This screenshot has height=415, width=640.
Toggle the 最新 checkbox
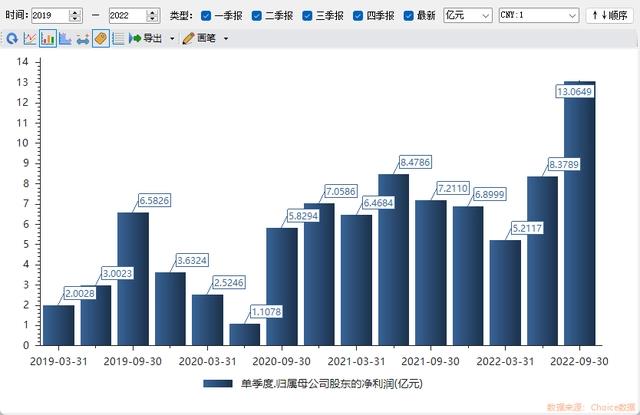click(x=409, y=16)
